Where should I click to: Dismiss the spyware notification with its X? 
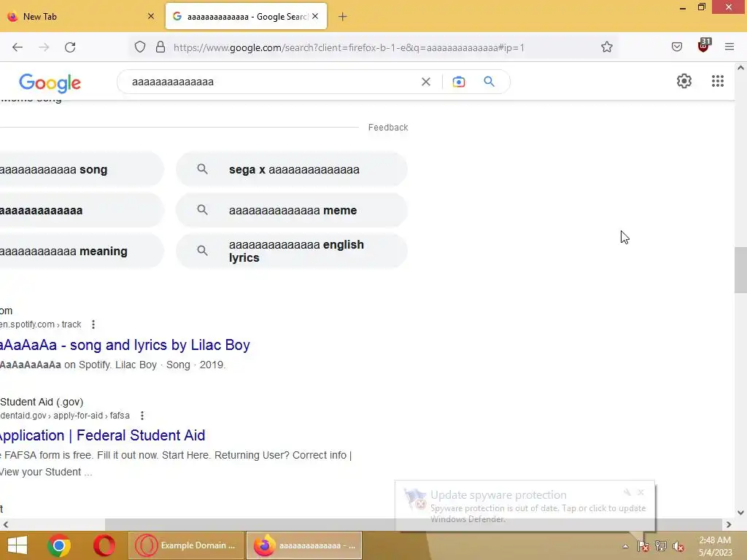pos(640,492)
